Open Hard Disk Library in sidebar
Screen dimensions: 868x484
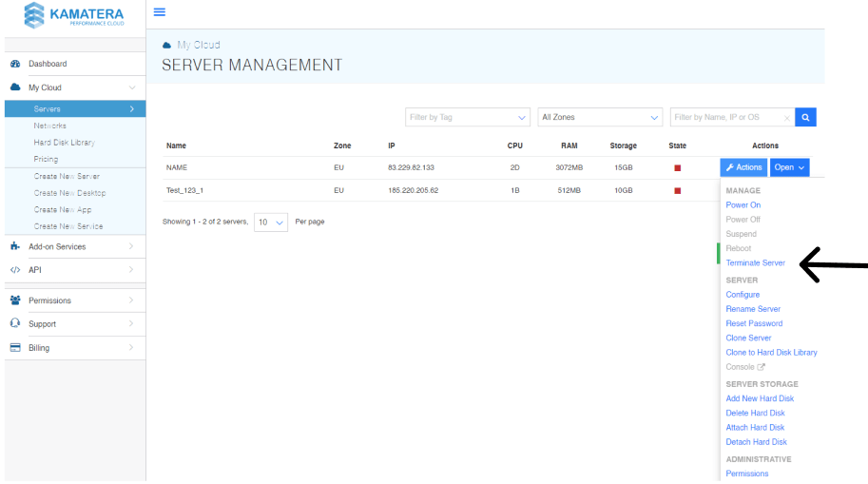[x=64, y=143]
